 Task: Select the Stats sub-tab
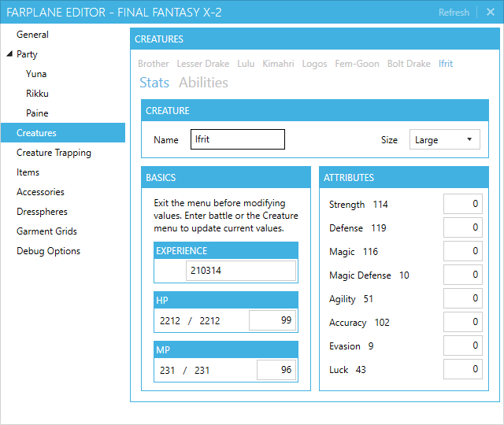(x=154, y=83)
